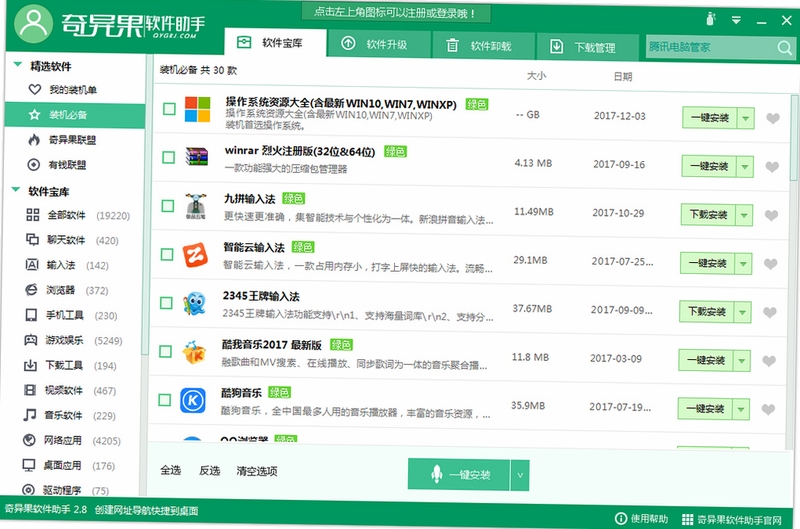Check the box for 酷狗音乐
This screenshot has width=800, height=529.
coord(164,399)
